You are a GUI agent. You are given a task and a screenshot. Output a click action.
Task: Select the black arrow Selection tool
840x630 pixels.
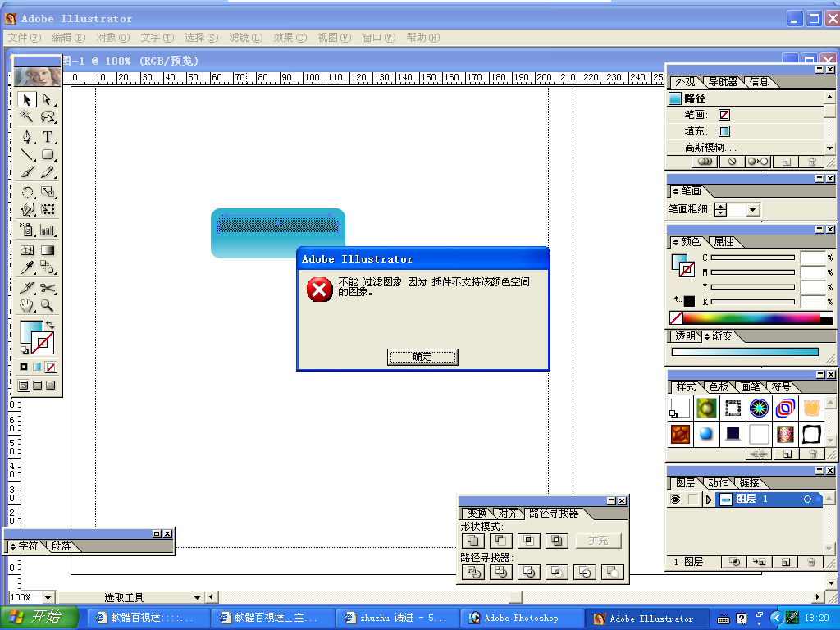click(27, 99)
